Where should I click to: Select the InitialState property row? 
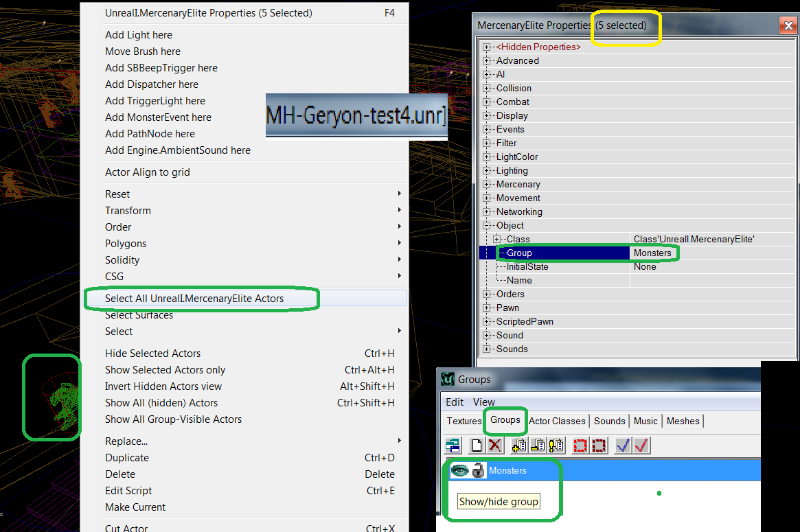coord(637,267)
